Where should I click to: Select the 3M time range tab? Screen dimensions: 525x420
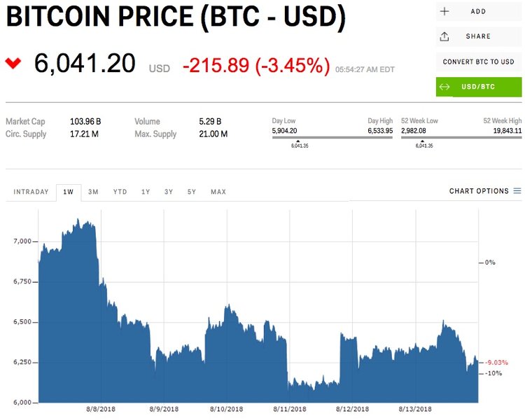93,192
